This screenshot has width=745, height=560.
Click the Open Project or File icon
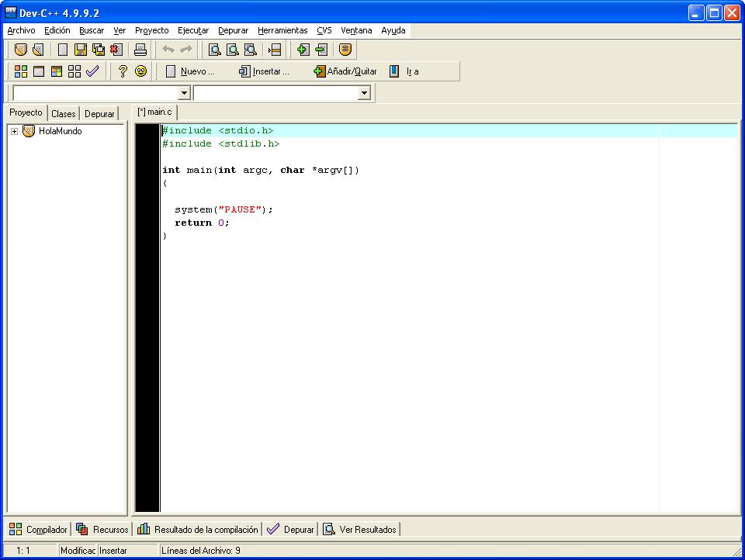(x=38, y=50)
